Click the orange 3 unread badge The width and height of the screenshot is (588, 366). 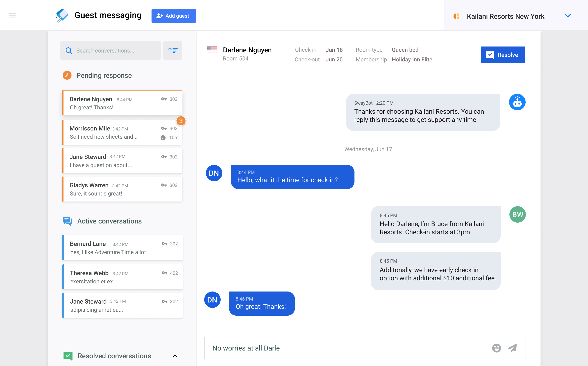[181, 121]
